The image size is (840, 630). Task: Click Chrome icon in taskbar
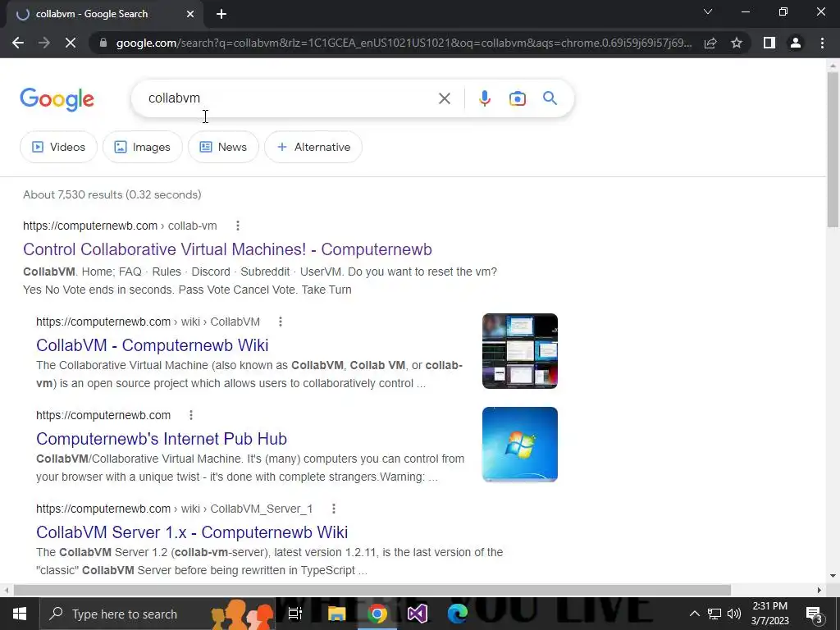tap(377, 614)
